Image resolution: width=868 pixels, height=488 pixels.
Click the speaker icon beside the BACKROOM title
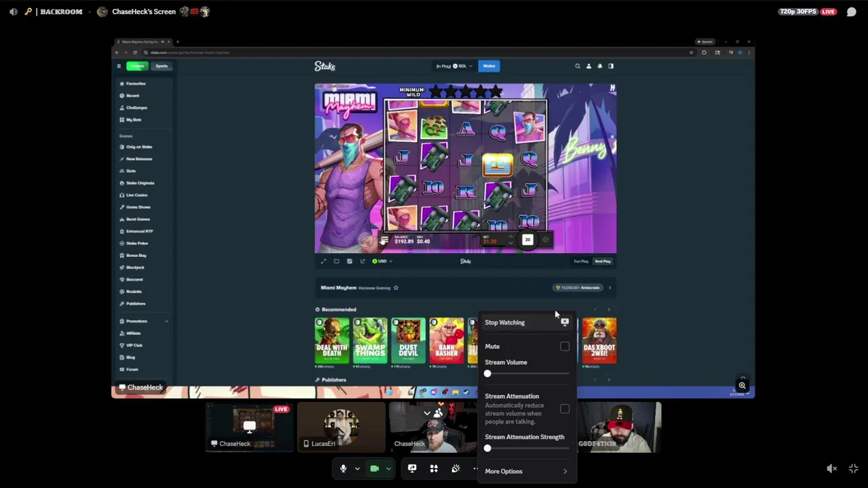point(13,12)
